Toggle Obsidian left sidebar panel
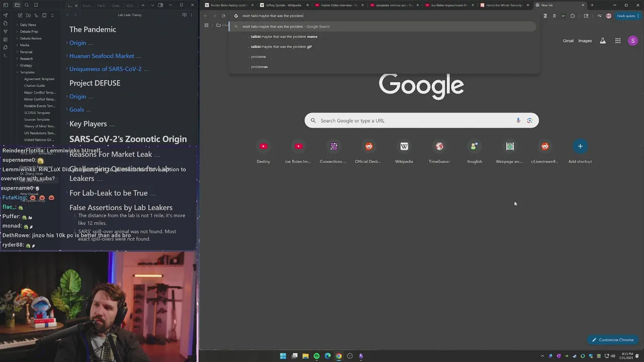The width and height of the screenshot is (644, 362). click(6, 5)
